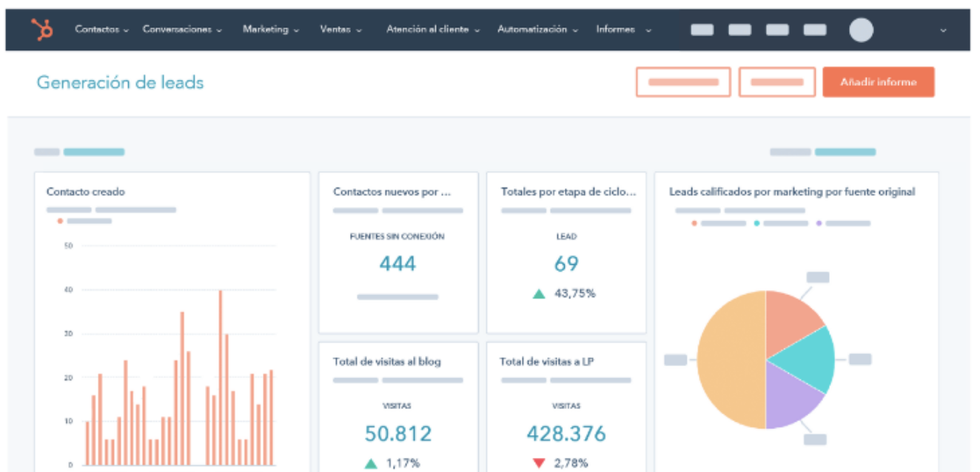The image size is (980, 472).
Task: Open the Informes menu
Action: [623, 30]
